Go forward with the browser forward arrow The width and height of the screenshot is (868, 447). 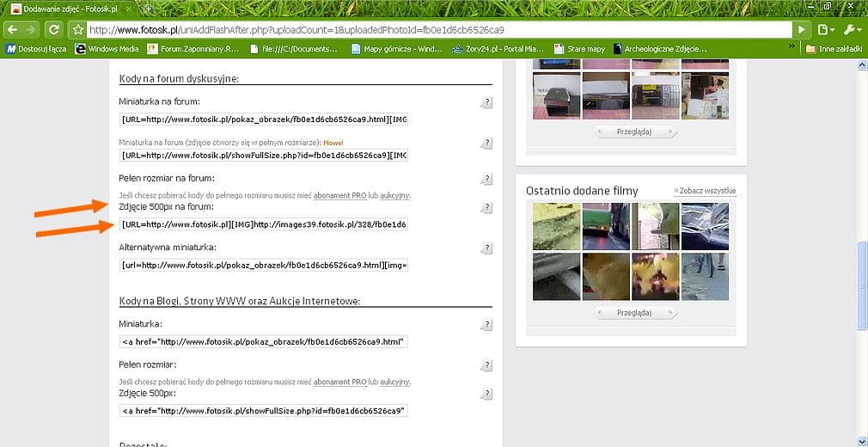click(x=30, y=29)
